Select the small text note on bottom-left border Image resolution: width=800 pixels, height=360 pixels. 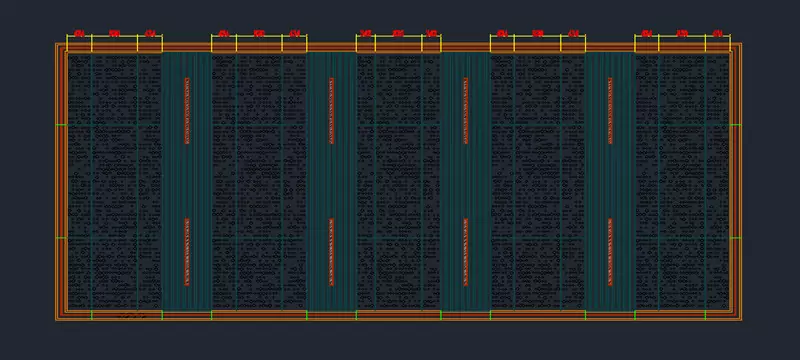[132, 317]
